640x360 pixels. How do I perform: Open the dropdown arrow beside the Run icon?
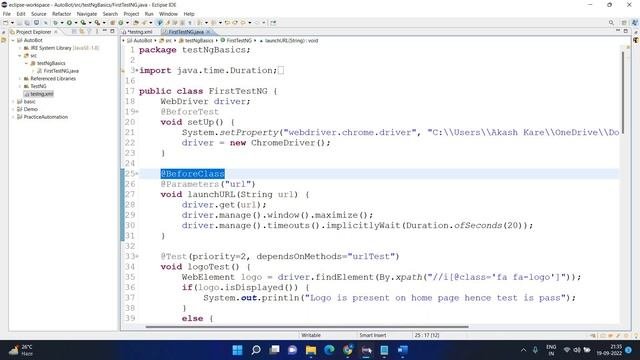(x=76, y=22)
